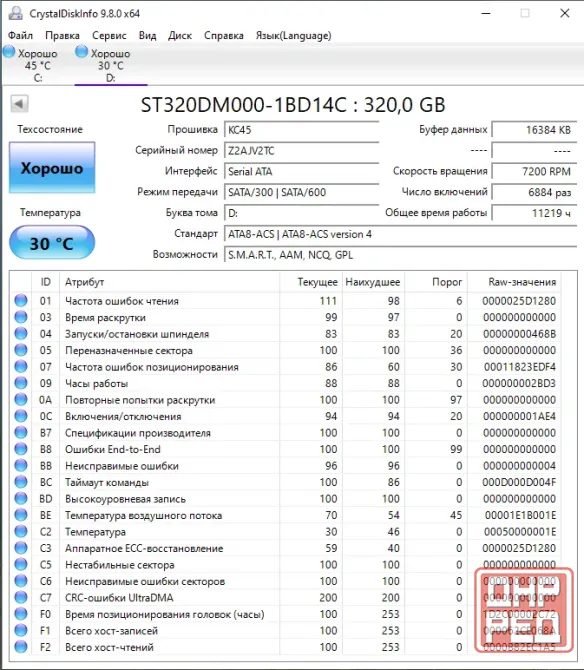
Task: Click status orb for attribute 09 row
Action: coord(21,383)
